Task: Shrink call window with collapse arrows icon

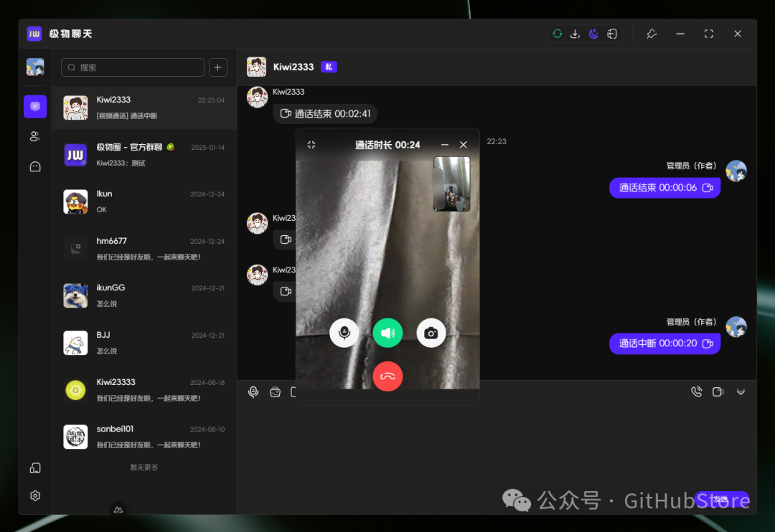Action: (x=311, y=145)
